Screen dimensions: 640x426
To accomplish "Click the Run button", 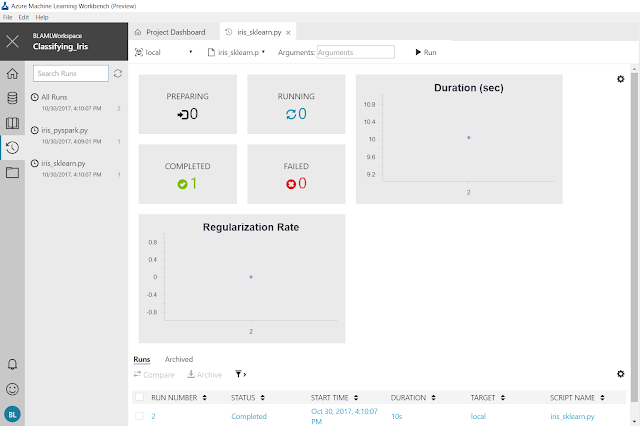I will pyautogui.click(x=426, y=52).
